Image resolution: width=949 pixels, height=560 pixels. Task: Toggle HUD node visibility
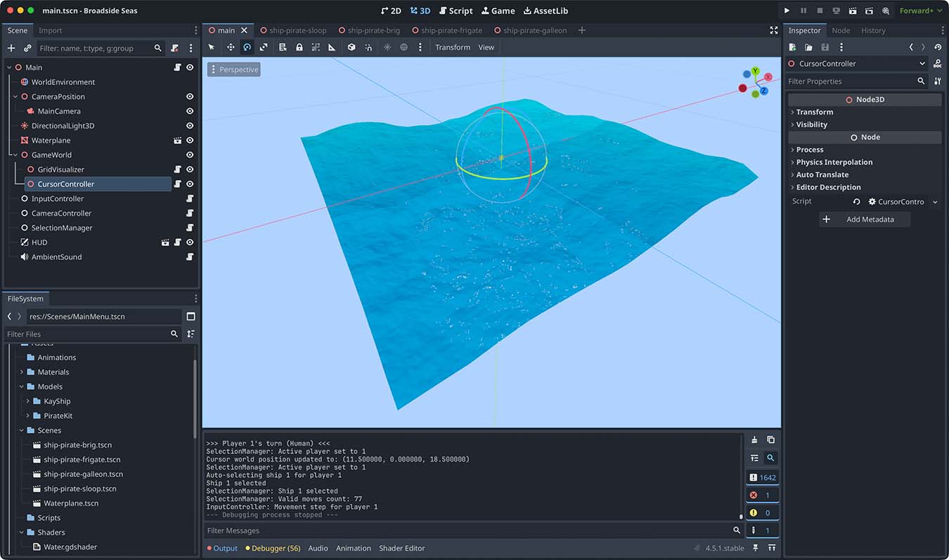tap(190, 242)
